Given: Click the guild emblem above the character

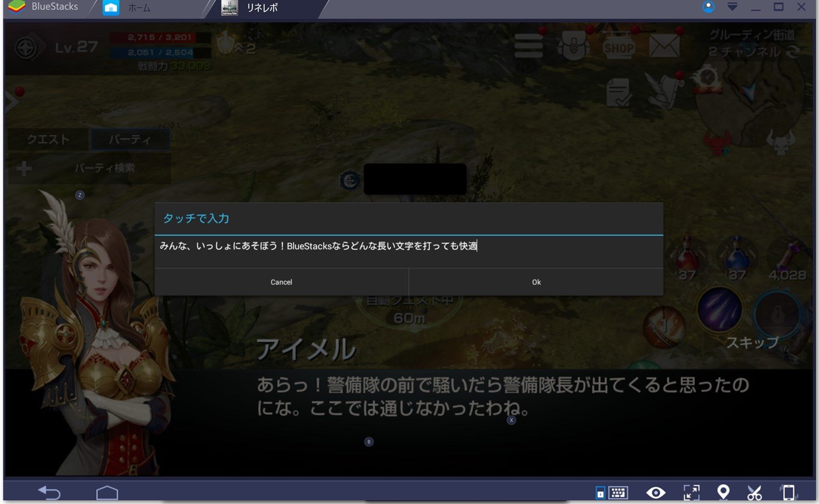Looking at the screenshot, I should 350,180.
